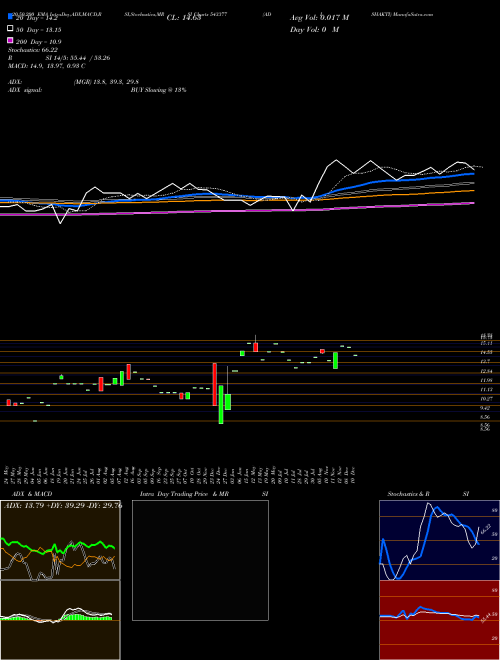Click the 'Stochastics: 66.22' readout

pos(33,50)
